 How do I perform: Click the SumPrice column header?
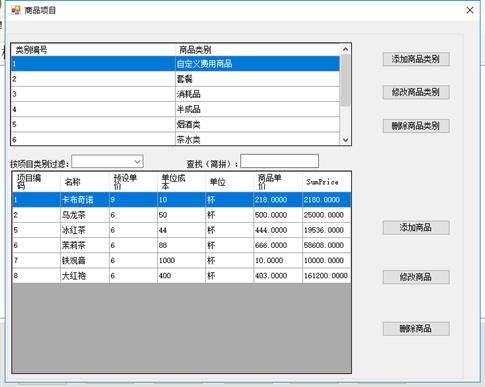click(327, 182)
